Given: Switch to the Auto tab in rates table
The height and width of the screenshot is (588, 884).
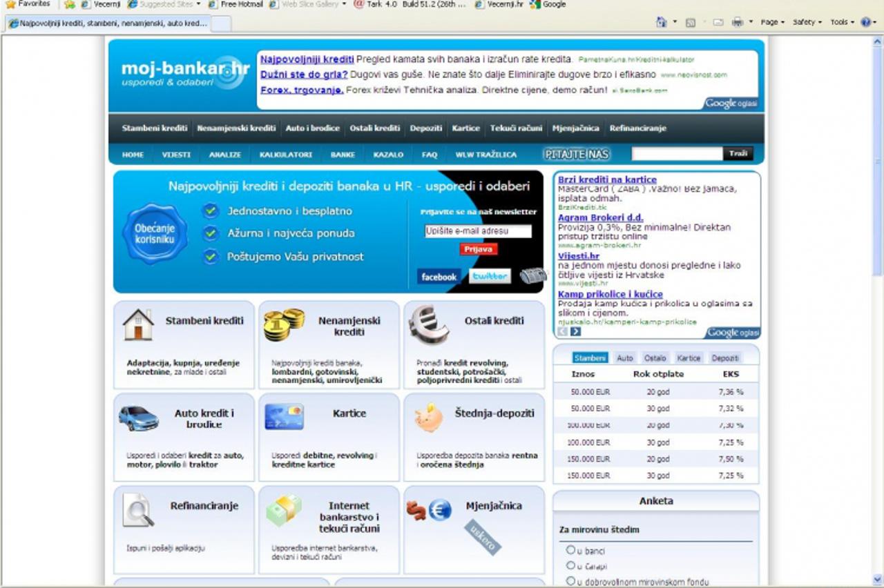Looking at the screenshot, I should coord(624,358).
